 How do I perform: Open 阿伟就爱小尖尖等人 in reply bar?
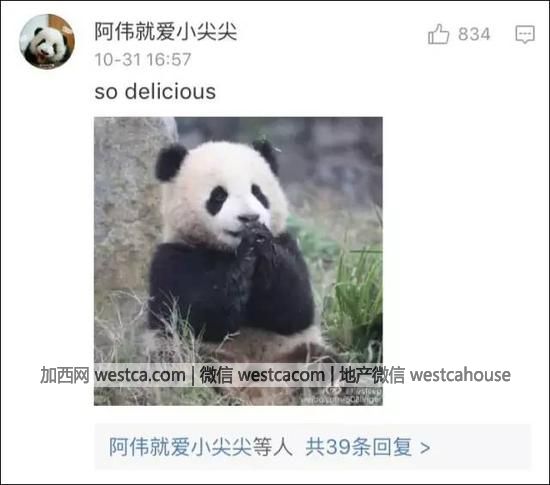click(x=201, y=447)
